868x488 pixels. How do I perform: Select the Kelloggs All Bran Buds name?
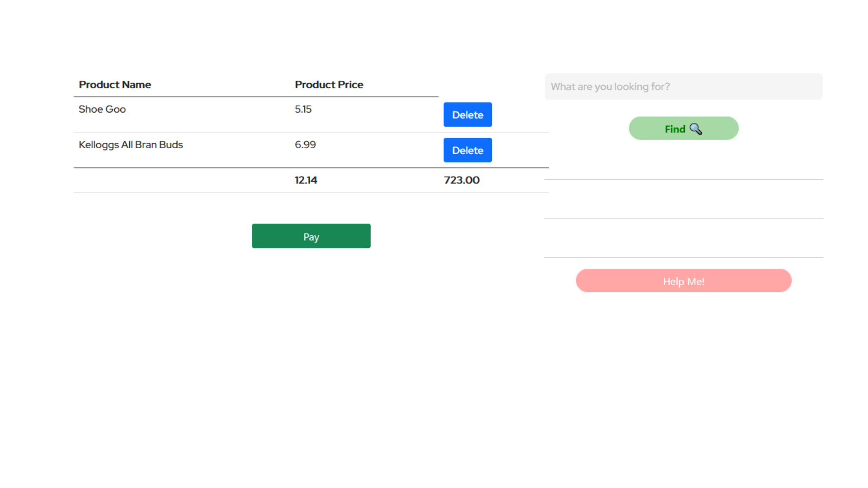pos(131,145)
